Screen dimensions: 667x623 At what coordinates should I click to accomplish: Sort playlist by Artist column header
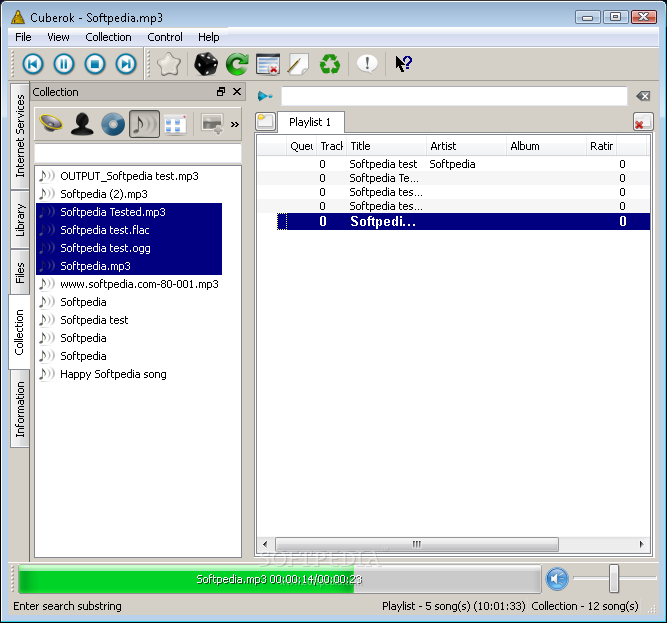pyautogui.click(x=466, y=146)
